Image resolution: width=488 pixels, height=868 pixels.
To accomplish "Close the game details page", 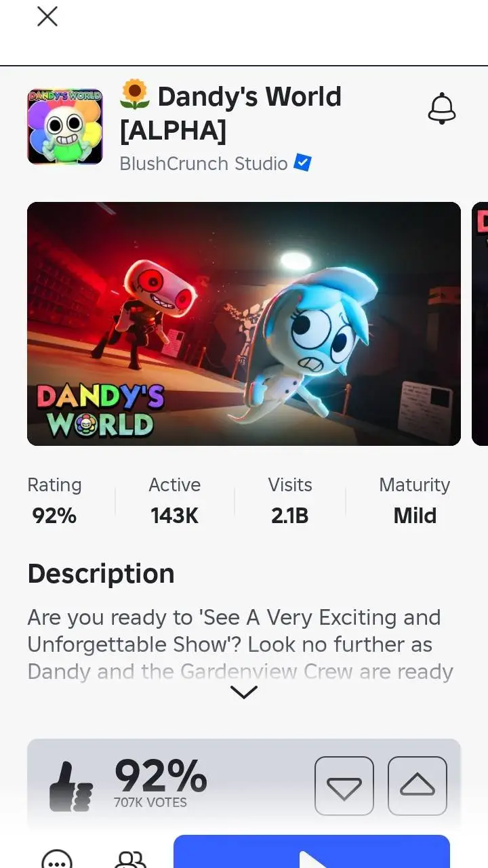I will pyautogui.click(x=47, y=16).
